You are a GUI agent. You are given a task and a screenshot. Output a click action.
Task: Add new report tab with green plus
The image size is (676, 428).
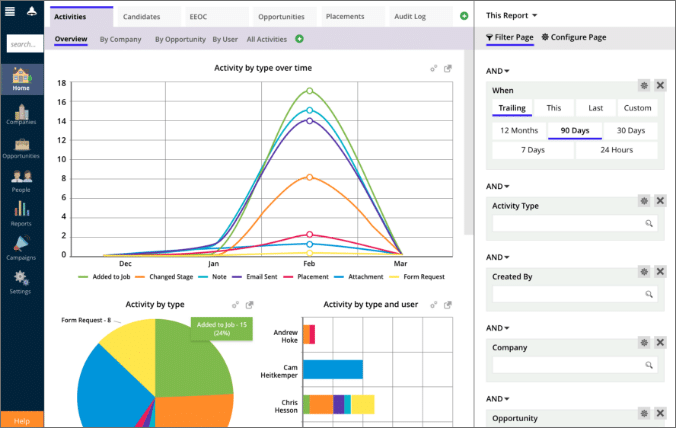pyautogui.click(x=464, y=16)
